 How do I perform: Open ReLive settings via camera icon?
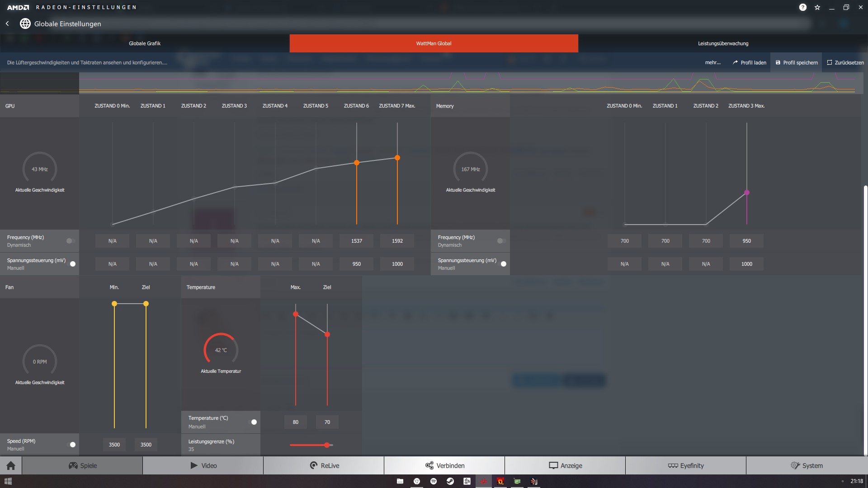point(313,465)
